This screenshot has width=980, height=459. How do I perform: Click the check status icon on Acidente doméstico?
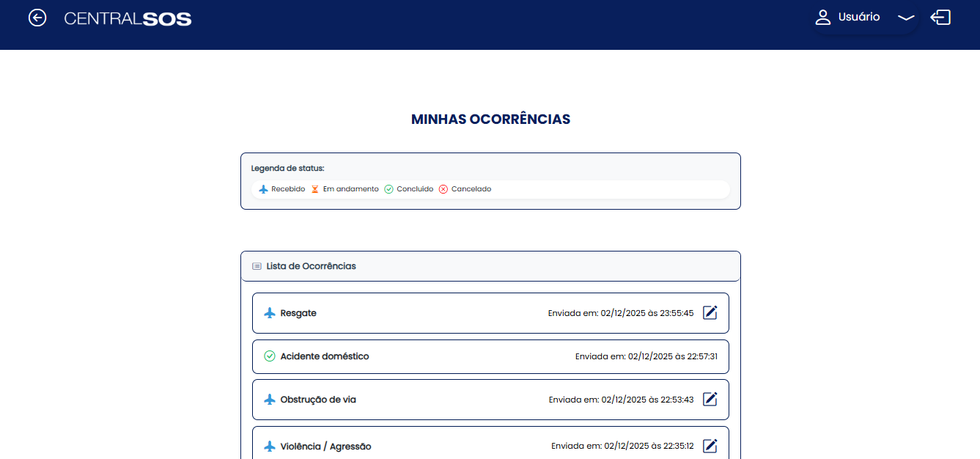click(269, 356)
